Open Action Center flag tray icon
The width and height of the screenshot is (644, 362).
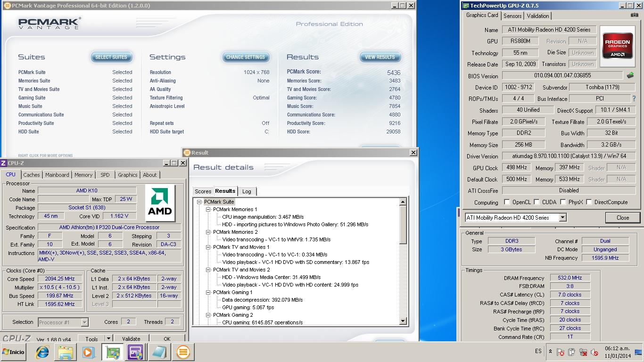561,352
